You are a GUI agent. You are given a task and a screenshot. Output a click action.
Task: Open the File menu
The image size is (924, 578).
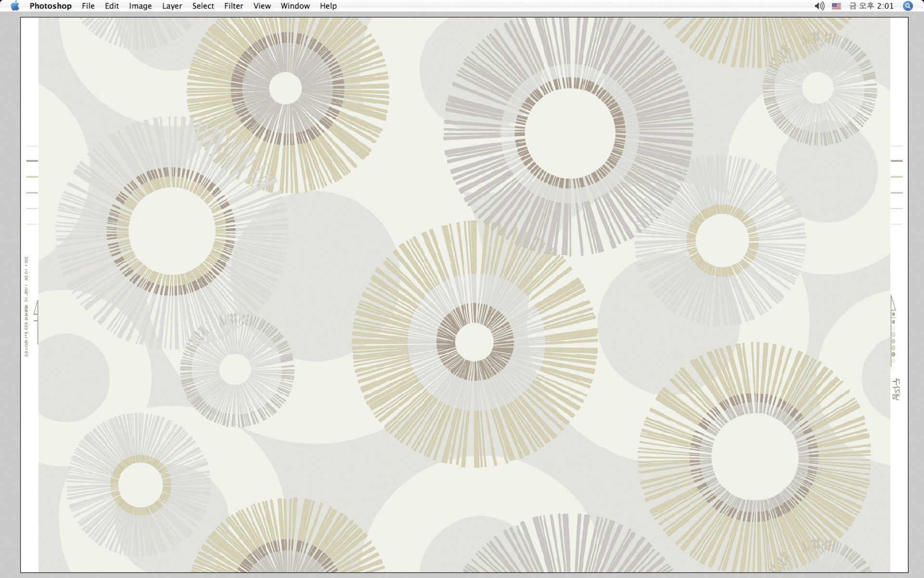88,6
